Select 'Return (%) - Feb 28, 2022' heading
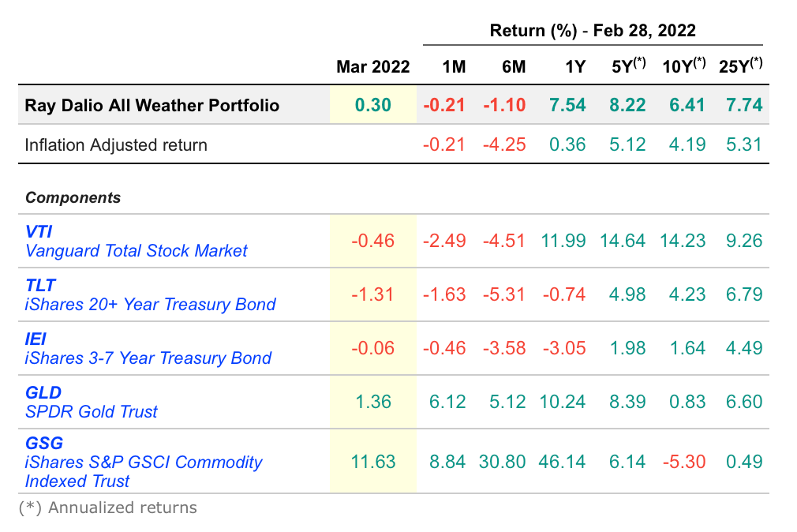The height and width of the screenshot is (532, 797). pyautogui.click(x=593, y=31)
